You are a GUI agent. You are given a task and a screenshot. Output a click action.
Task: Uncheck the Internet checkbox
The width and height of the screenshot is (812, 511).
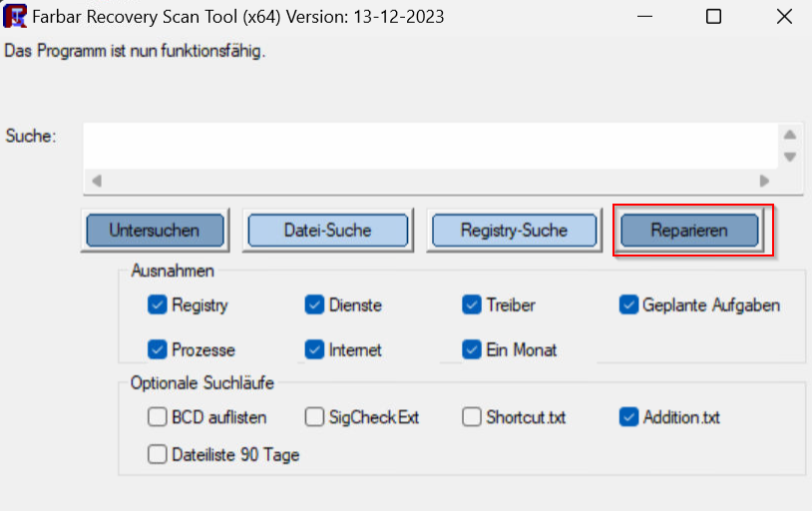coord(314,350)
